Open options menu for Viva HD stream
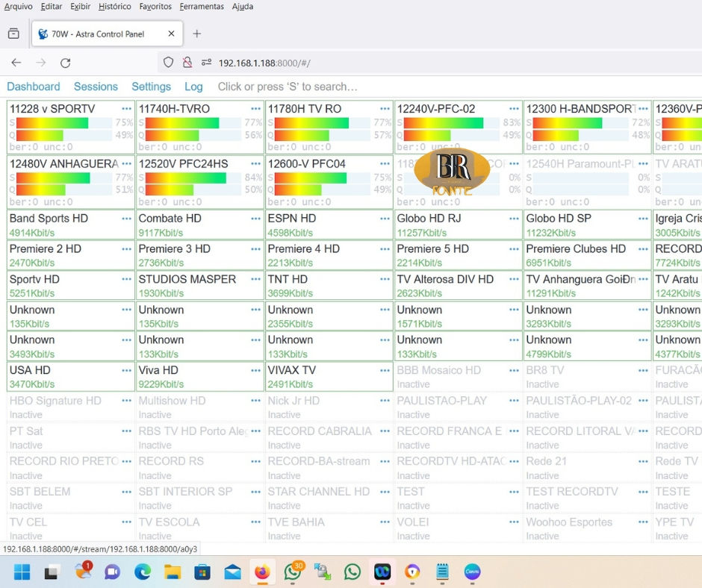The height and width of the screenshot is (588, 702). pos(255,370)
